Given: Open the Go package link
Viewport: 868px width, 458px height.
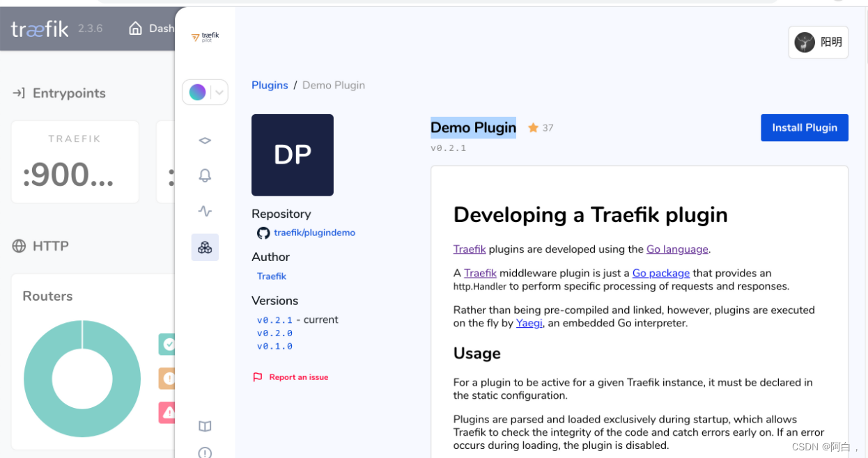Looking at the screenshot, I should click(661, 273).
